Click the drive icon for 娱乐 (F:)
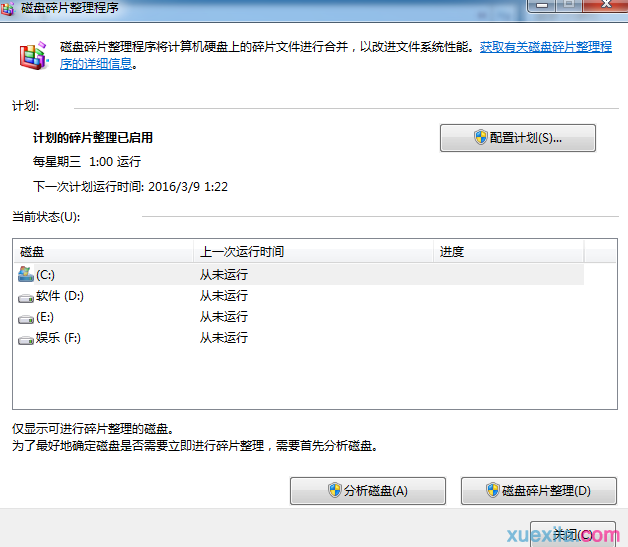628x547 pixels. coord(26,340)
